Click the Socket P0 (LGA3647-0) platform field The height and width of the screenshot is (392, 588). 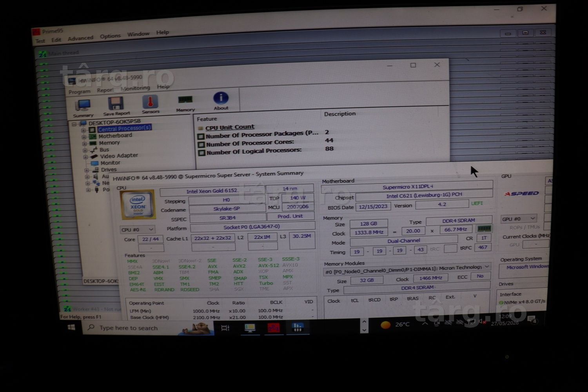[x=252, y=227]
